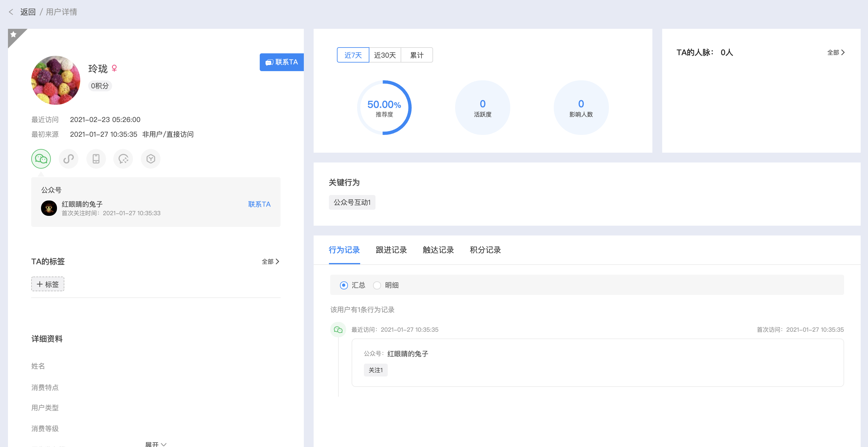Click the 该用户有1条行为记录 summary text
The width and height of the screenshot is (868, 447).
pyautogui.click(x=362, y=310)
